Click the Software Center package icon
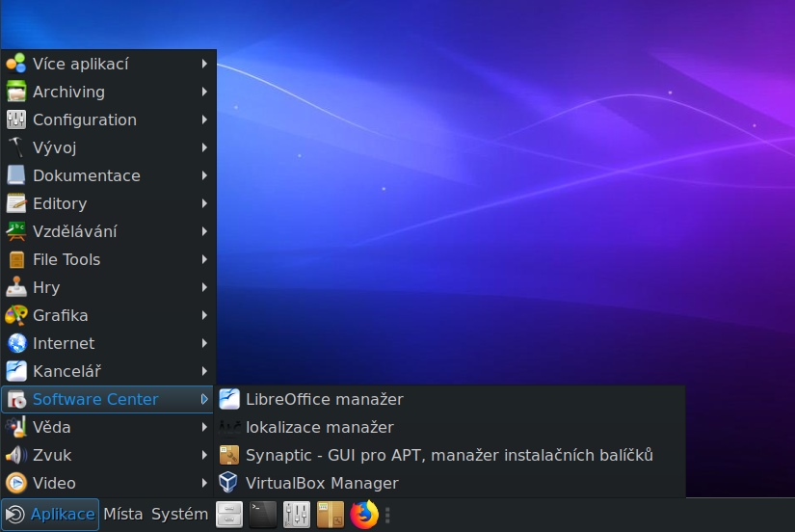The height and width of the screenshot is (532, 795). tap(15, 399)
